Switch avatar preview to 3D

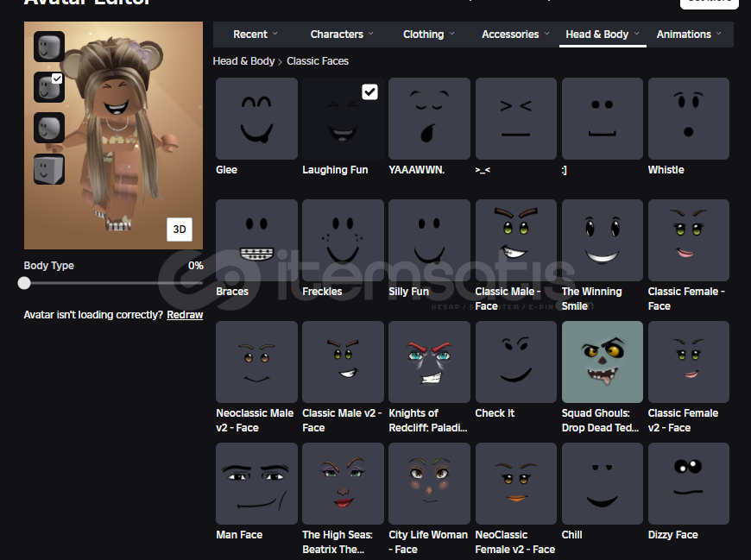(180, 230)
